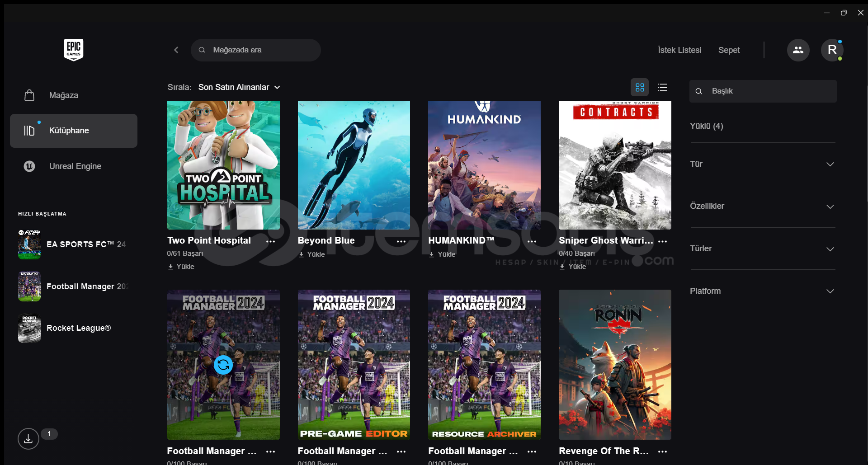Open Football Manager Resource Archiver cover

click(484, 365)
